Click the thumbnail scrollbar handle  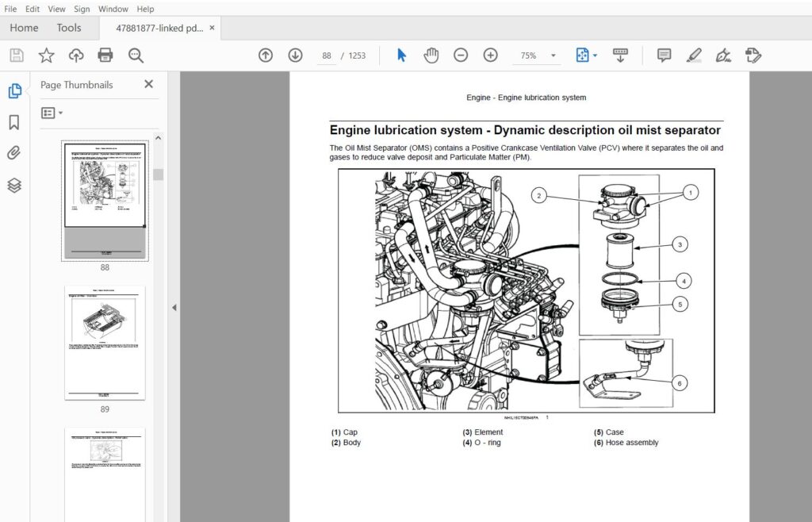coord(158,175)
